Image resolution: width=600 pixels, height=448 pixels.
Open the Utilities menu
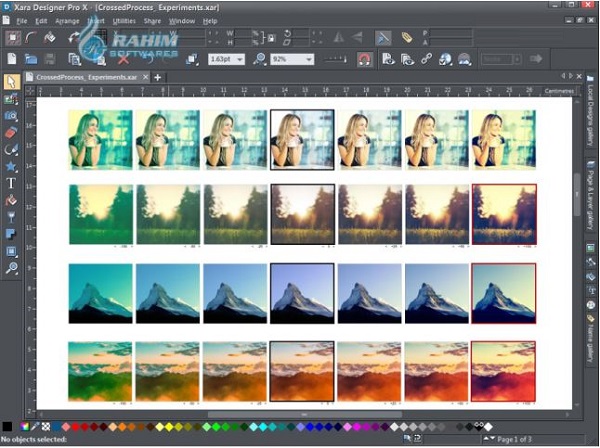124,21
